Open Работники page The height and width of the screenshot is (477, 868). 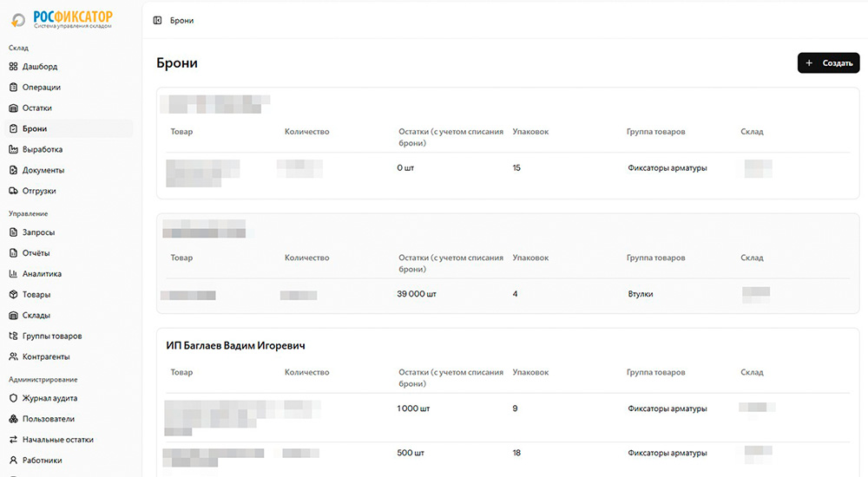click(x=69, y=461)
